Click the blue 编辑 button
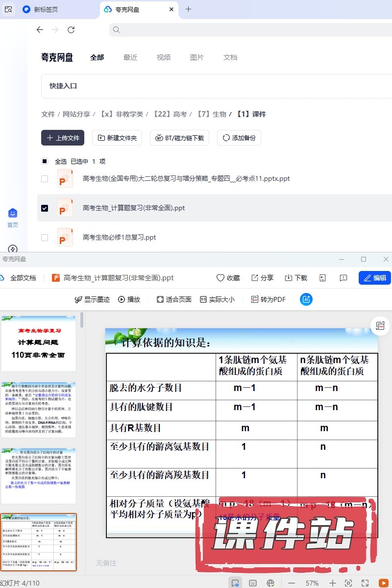Image resolution: width=392 pixels, height=588 pixels. (x=375, y=278)
